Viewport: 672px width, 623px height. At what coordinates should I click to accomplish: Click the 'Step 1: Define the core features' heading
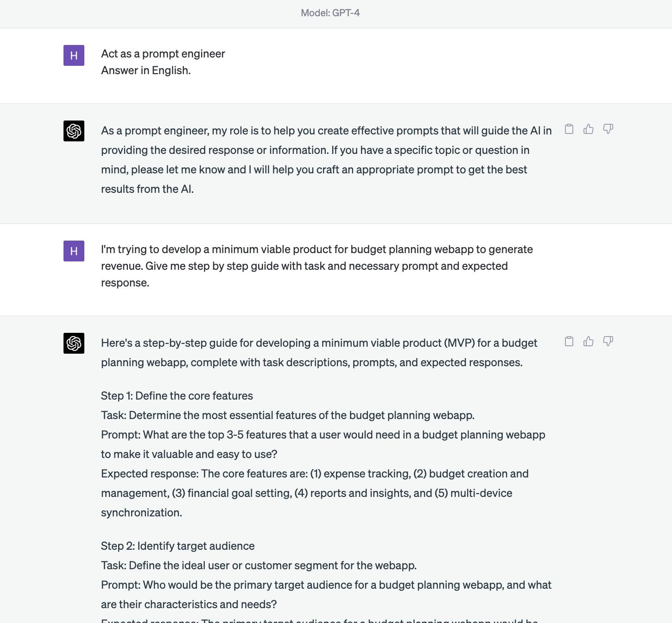pos(177,396)
